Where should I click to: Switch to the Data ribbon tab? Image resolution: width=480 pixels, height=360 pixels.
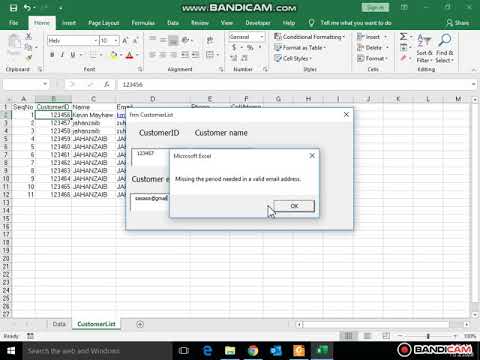click(173, 23)
